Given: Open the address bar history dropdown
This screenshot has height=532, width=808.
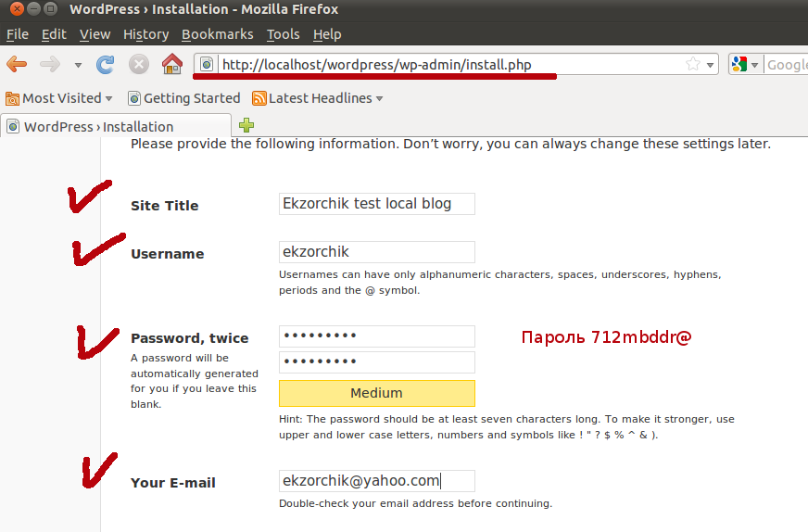Looking at the screenshot, I should click(710, 65).
